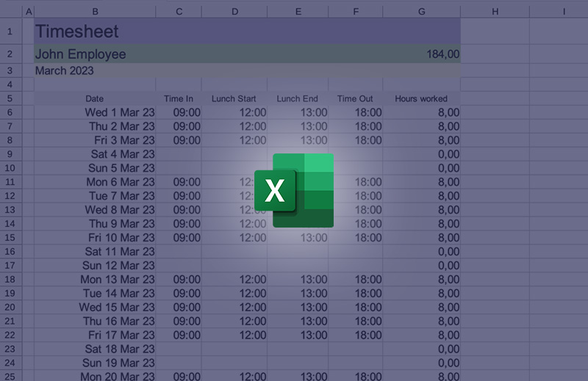The image size is (588, 381).
Task: Select the Tue 7 Mar 23 date cell
Action: click(95, 196)
